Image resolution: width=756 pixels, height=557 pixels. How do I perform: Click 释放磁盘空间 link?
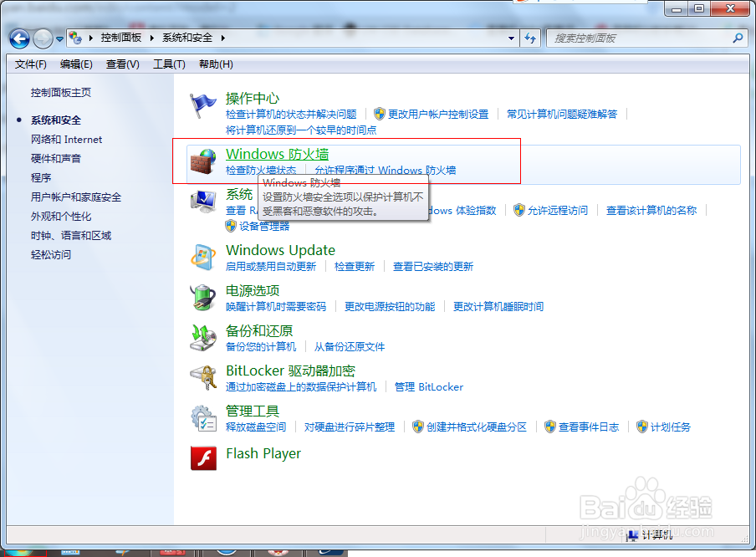[x=256, y=427]
